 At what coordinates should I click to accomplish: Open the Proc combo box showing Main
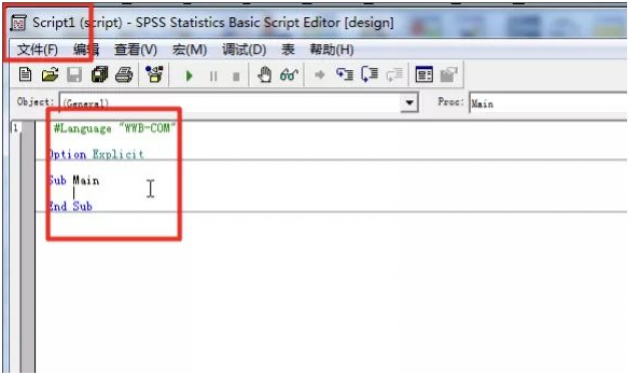(x=548, y=103)
